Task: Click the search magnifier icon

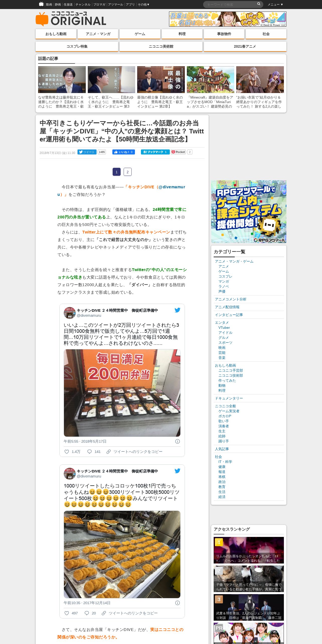Action: (259, 4)
